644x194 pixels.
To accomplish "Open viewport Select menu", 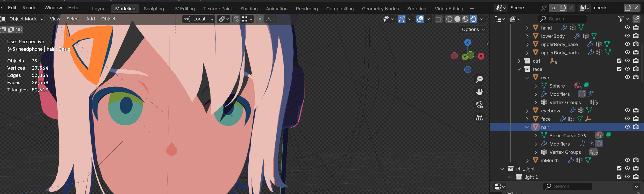I will [73, 19].
